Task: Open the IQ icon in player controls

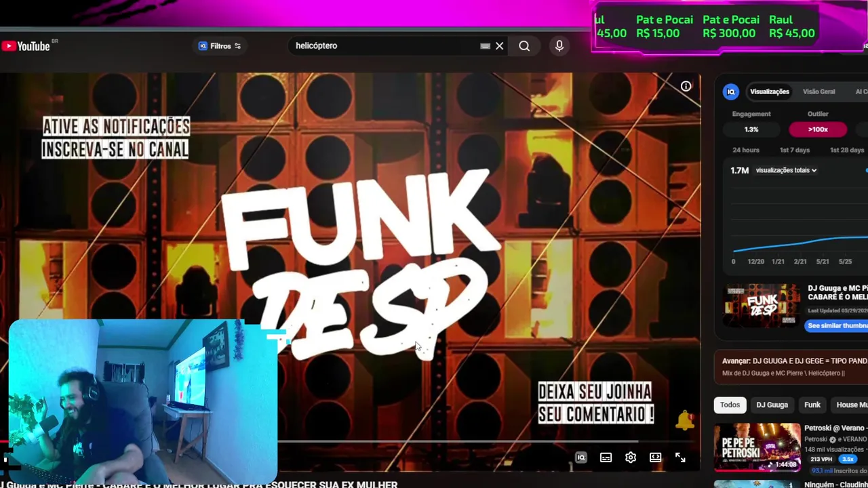Action: 581,457
